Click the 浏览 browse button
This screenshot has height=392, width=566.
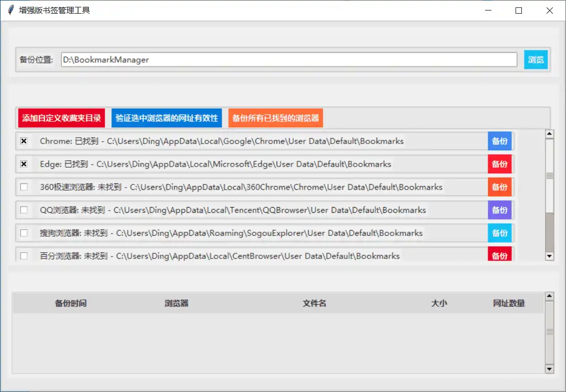[x=536, y=59]
